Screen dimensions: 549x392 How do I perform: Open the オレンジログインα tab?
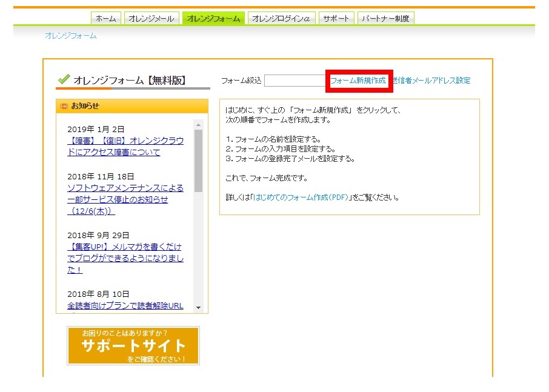tap(282, 19)
